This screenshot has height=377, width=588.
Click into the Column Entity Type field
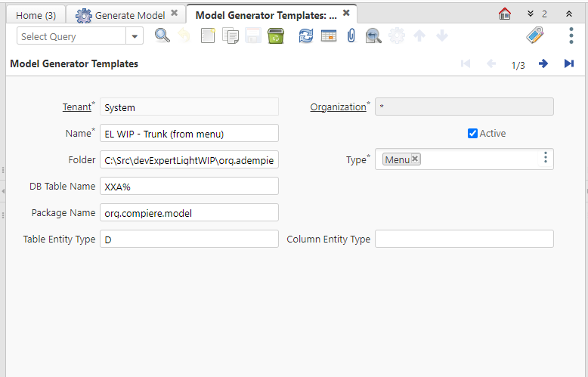click(464, 239)
